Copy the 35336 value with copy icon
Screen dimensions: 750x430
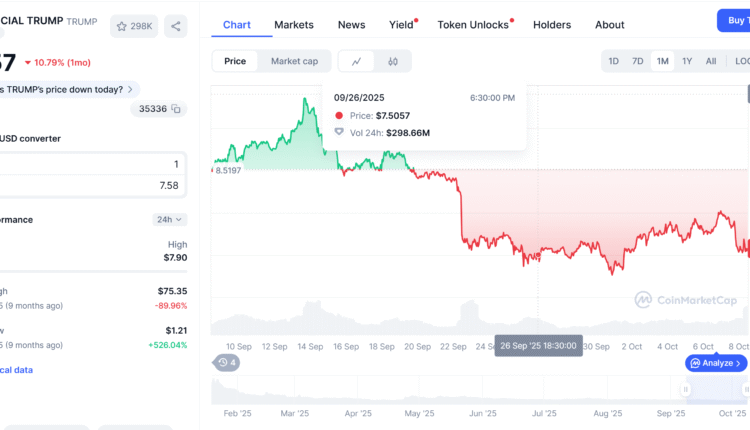[x=176, y=108]
